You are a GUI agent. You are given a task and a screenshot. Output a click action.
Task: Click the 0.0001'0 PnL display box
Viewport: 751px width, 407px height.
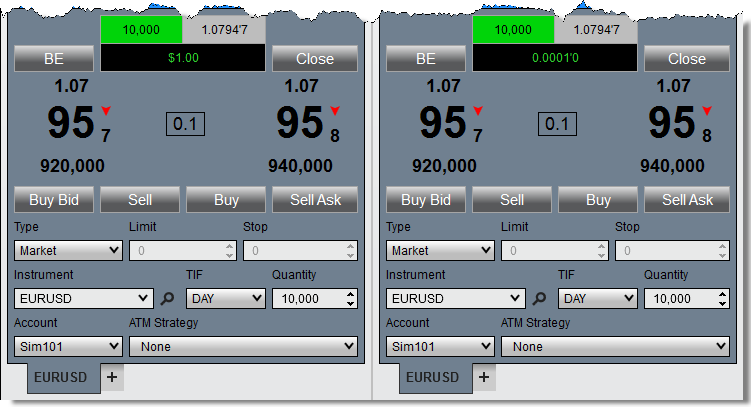pyautogui.click(x=554, y=59)
